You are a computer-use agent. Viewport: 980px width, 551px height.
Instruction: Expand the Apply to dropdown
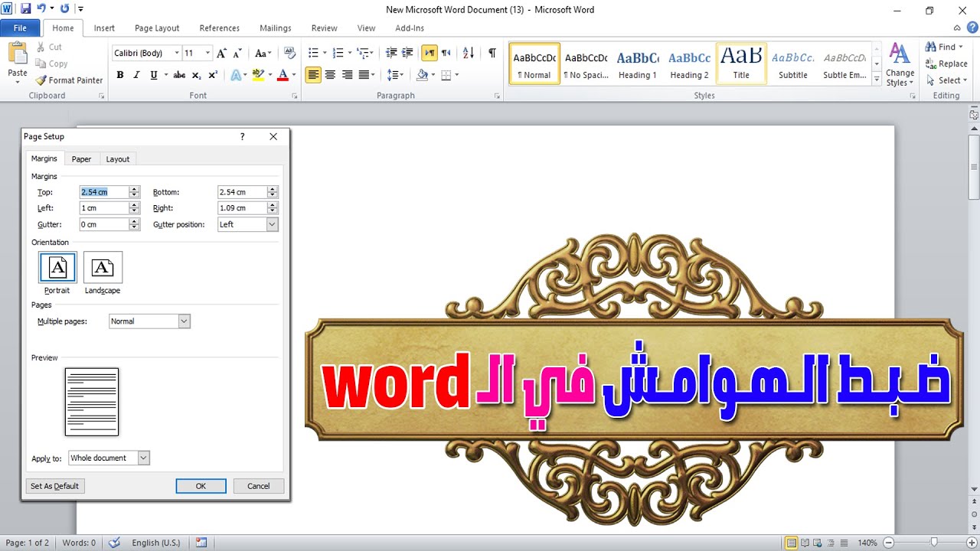[143, 458]
